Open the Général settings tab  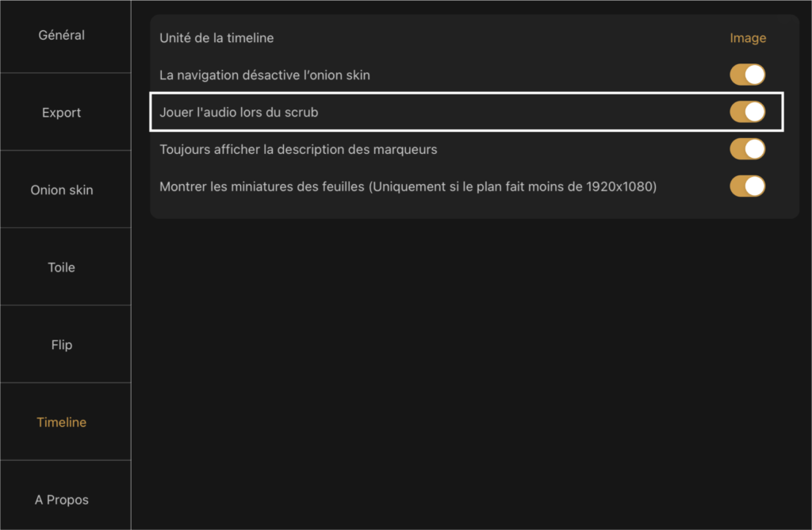pos(62,35)
